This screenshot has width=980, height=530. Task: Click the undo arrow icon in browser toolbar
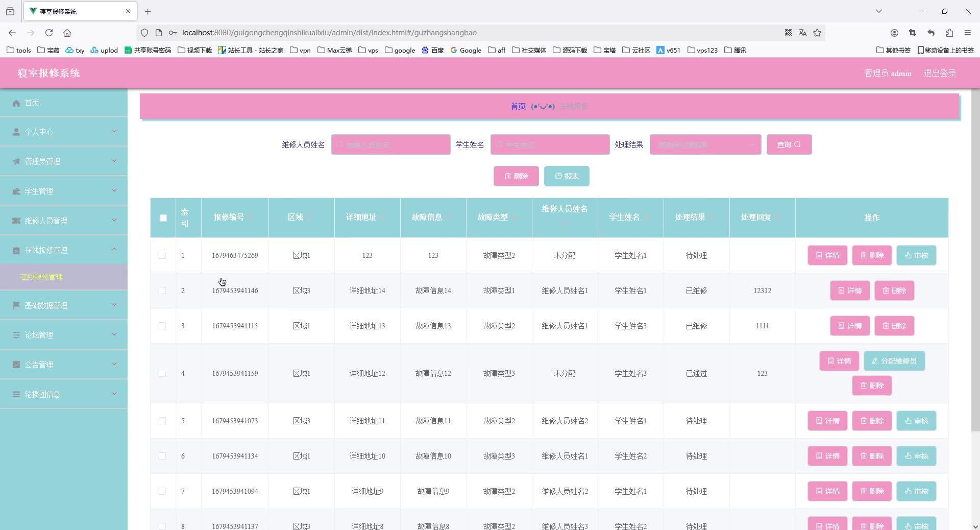point(931,33)
